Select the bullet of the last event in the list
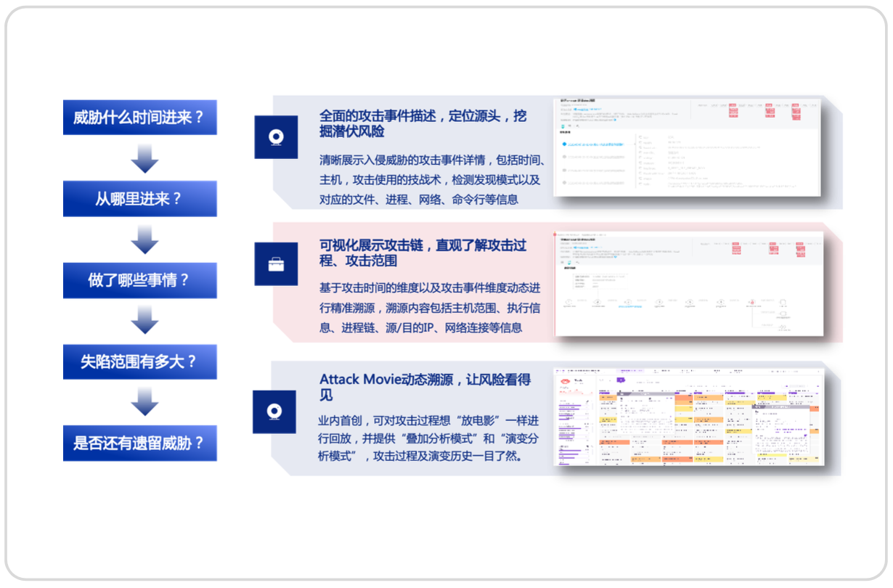Screen dimensions: 893x588 pos(563,183)
